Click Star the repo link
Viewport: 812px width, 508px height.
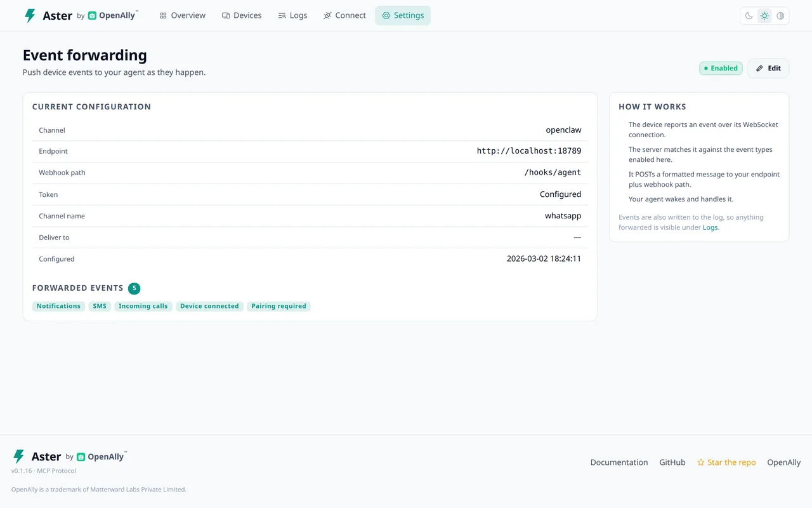point(726,462)
